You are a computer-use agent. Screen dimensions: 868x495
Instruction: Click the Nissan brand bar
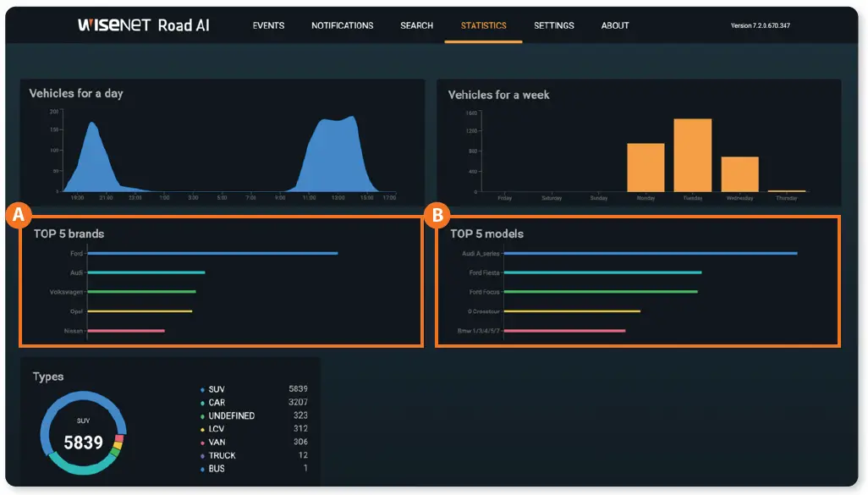(x=126, y=331)
